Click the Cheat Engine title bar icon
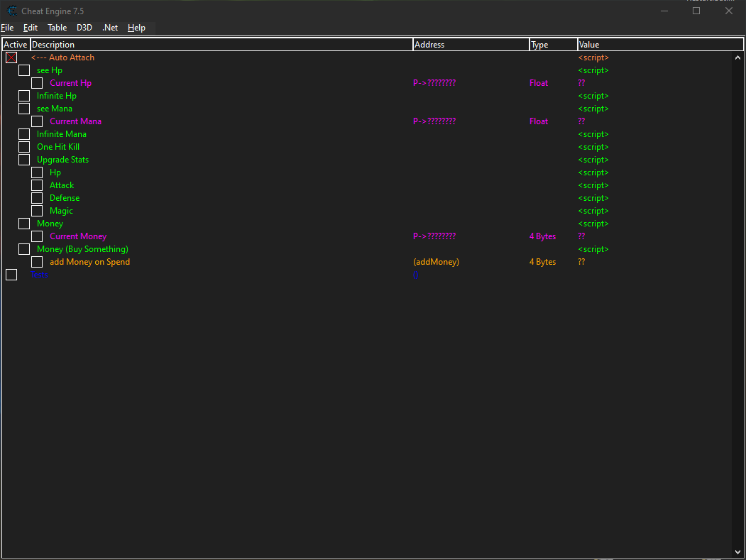746x560 pixels. [x=12, y=11]
